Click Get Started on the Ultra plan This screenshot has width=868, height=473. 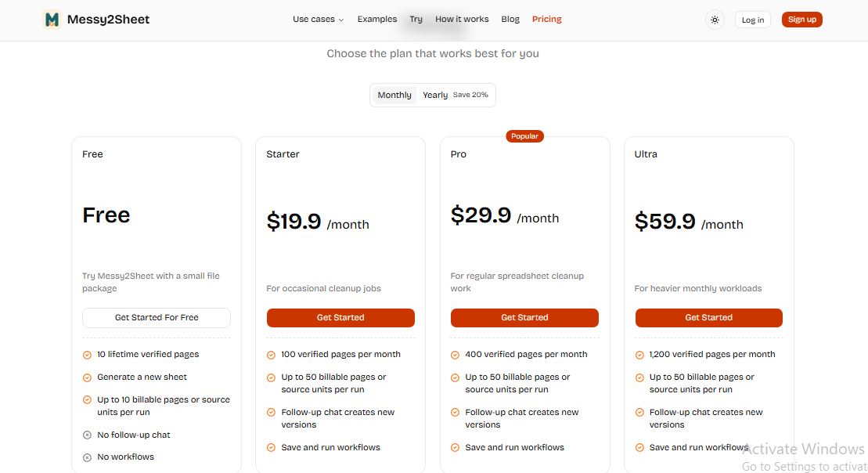click(708, 318)
